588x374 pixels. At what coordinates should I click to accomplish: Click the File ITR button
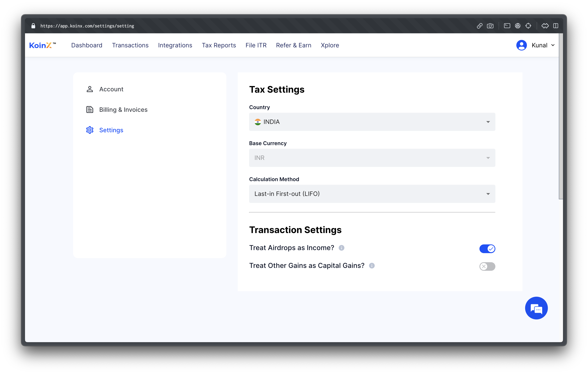[x=256, y=45]
